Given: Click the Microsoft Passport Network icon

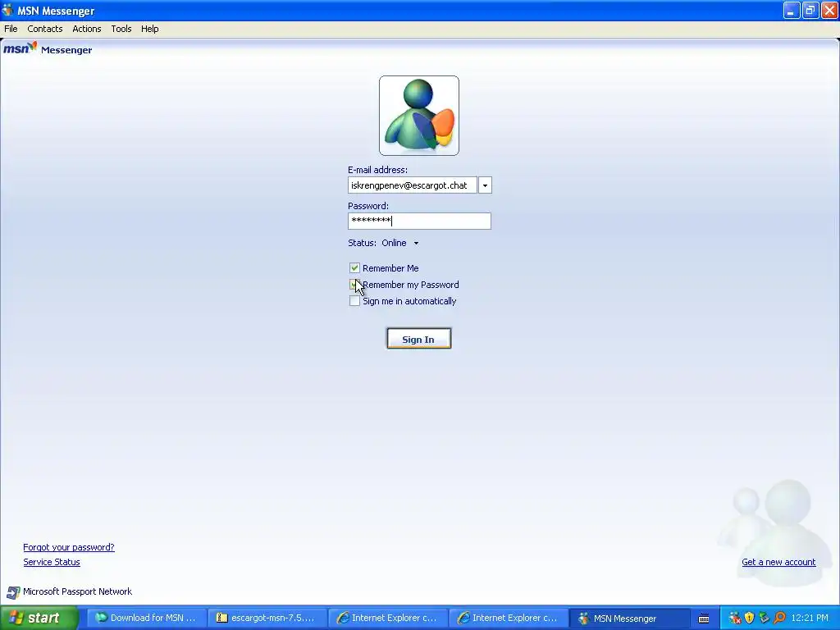Looking at the screenshot, I should [x=13, y=592].
